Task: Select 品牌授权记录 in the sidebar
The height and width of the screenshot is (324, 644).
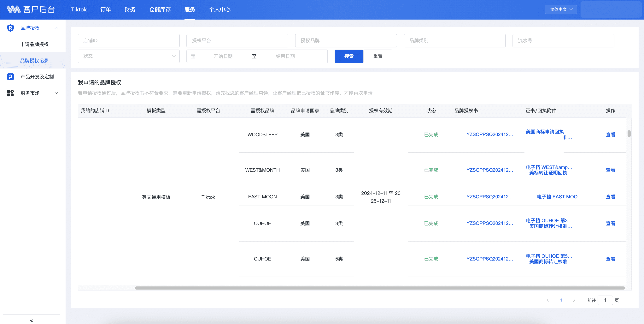Action: [x=34, y=61]
